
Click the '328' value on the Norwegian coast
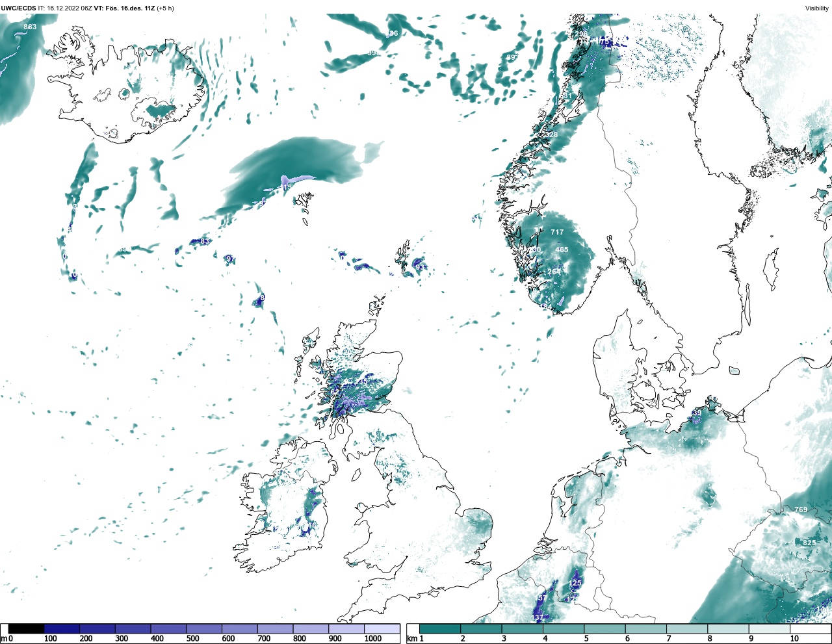pos(551,135)
